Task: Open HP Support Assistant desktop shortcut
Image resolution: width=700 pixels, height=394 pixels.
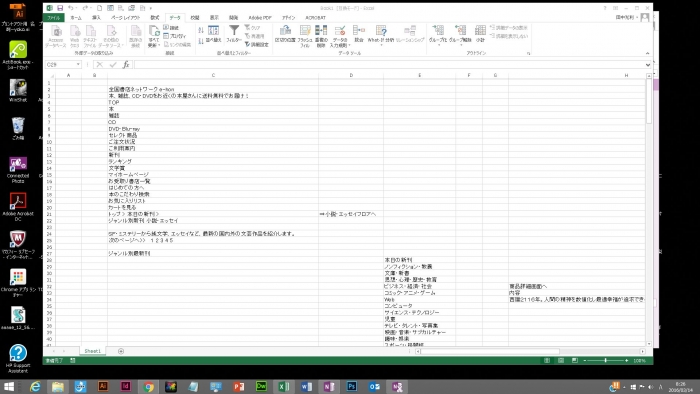Action: tap(18, 358)
